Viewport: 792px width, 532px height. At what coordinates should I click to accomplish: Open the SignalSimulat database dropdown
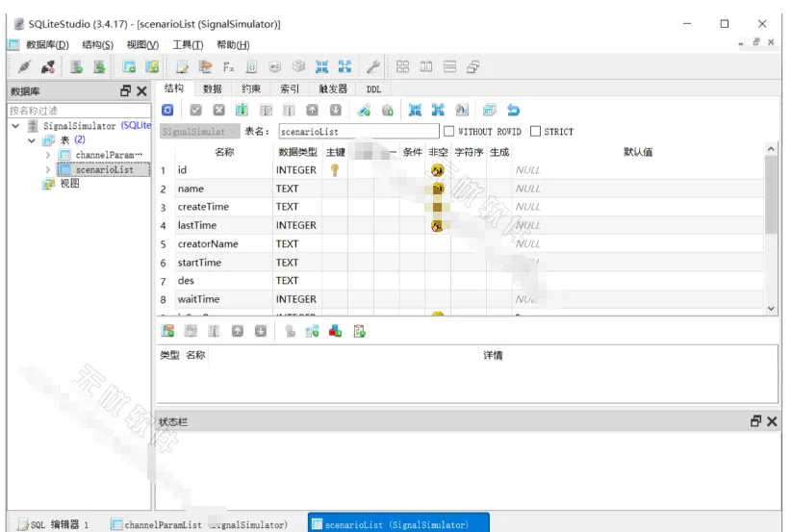(199, 131)
